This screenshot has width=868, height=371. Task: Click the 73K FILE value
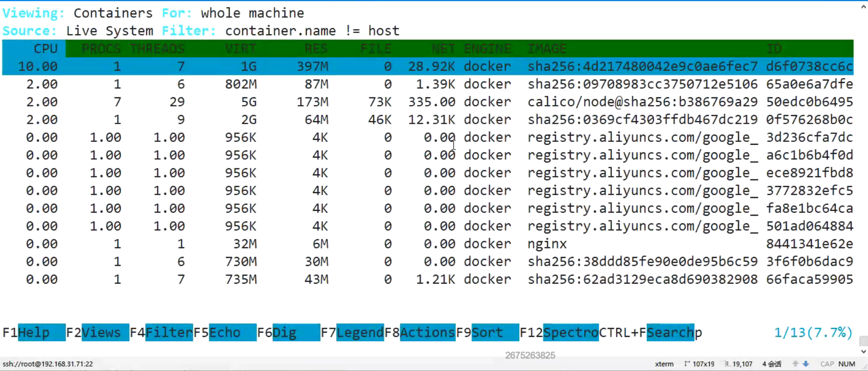[380, 102]
